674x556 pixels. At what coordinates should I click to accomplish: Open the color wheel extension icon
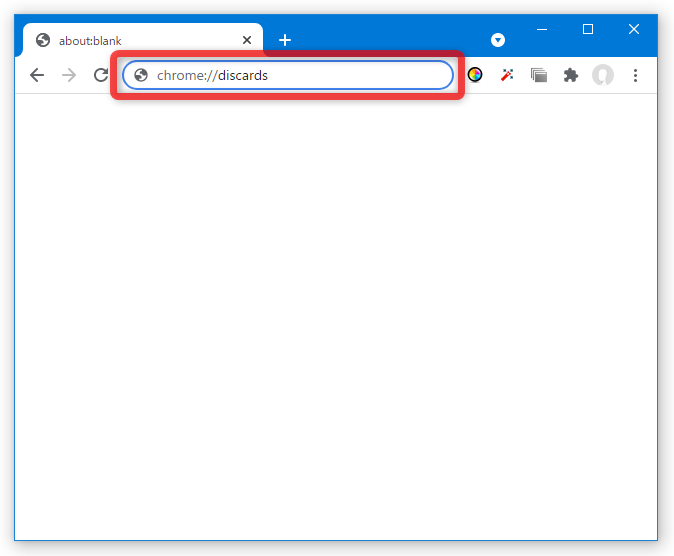coord(475,75)
